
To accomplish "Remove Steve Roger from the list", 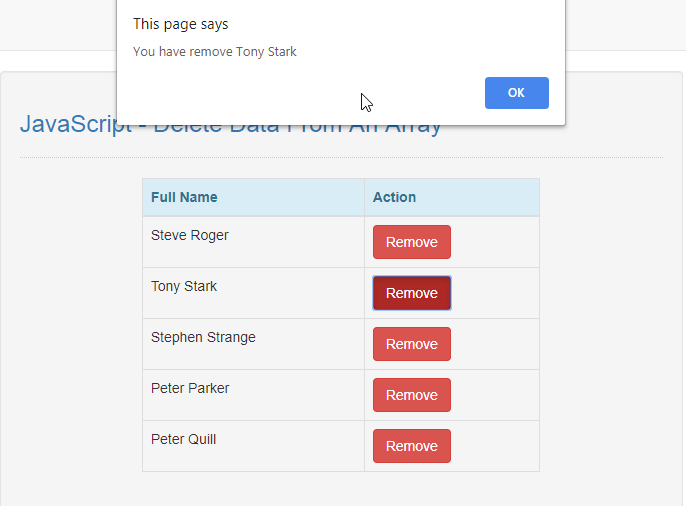I will [411, 242].
